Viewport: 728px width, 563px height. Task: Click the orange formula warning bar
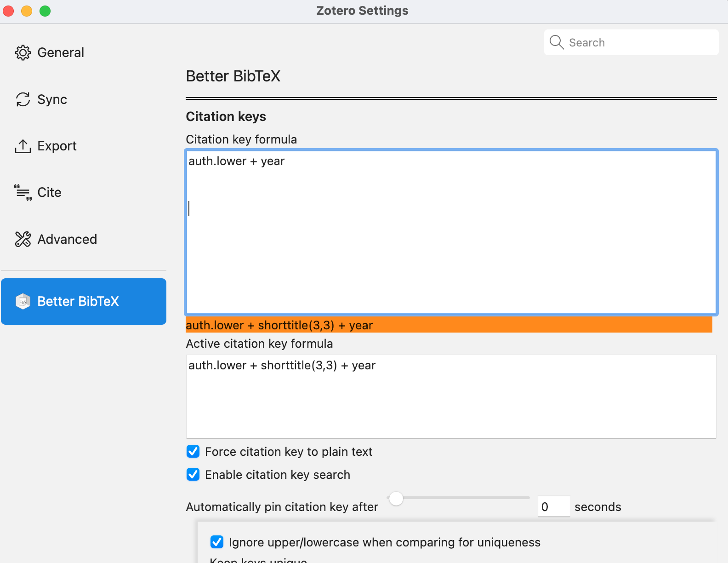coord(449,325)
